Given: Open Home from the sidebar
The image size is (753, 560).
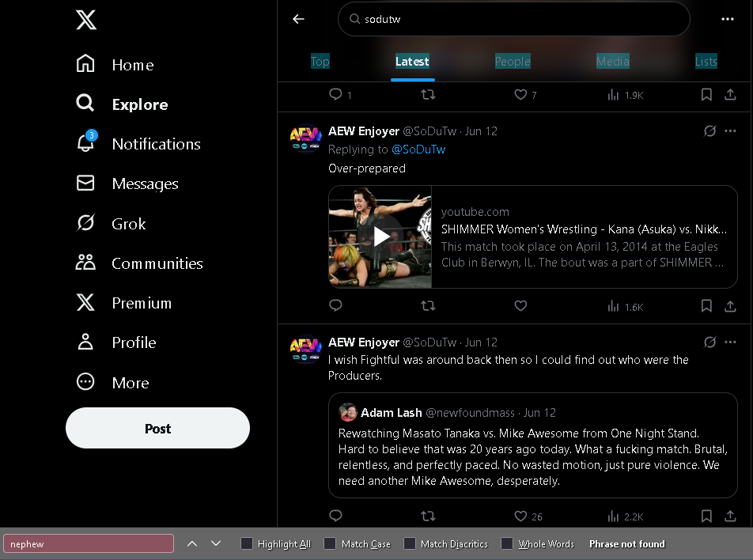Looking at the screenshot, I should [x=115, y=64].
